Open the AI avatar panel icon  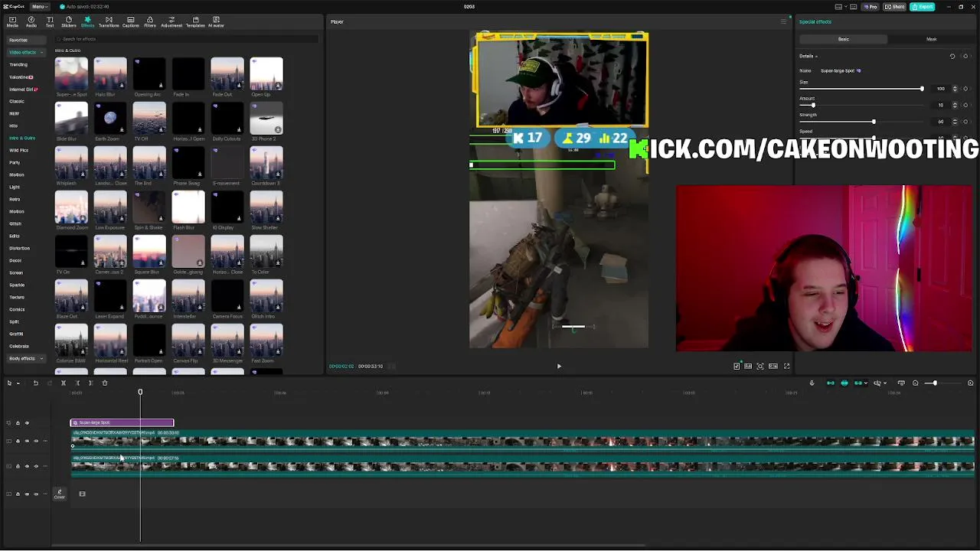click(216, 21)
